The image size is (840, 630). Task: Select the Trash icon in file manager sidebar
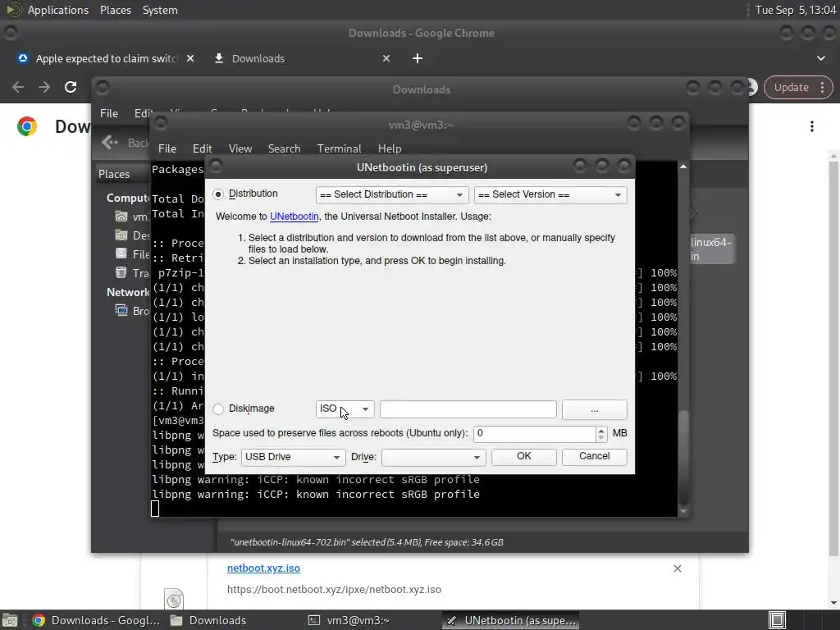pos(121,272)
